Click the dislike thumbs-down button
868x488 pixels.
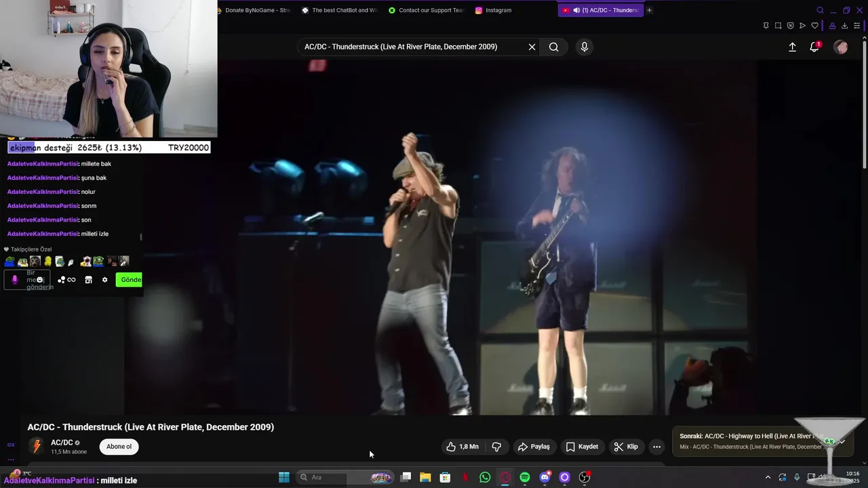(x=496, y=447)
